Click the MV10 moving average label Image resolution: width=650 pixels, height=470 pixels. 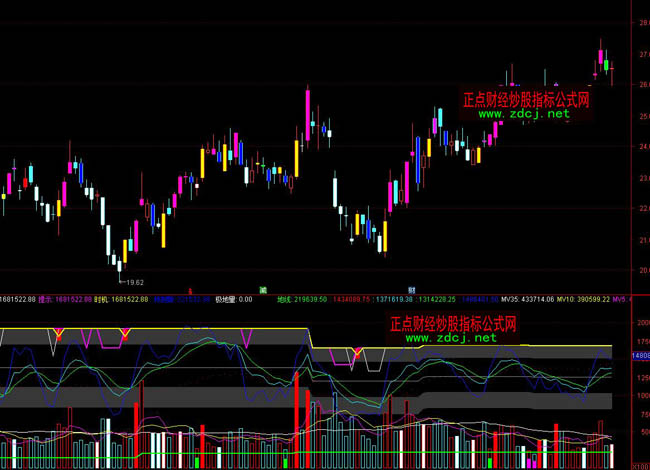pos(565,298)
